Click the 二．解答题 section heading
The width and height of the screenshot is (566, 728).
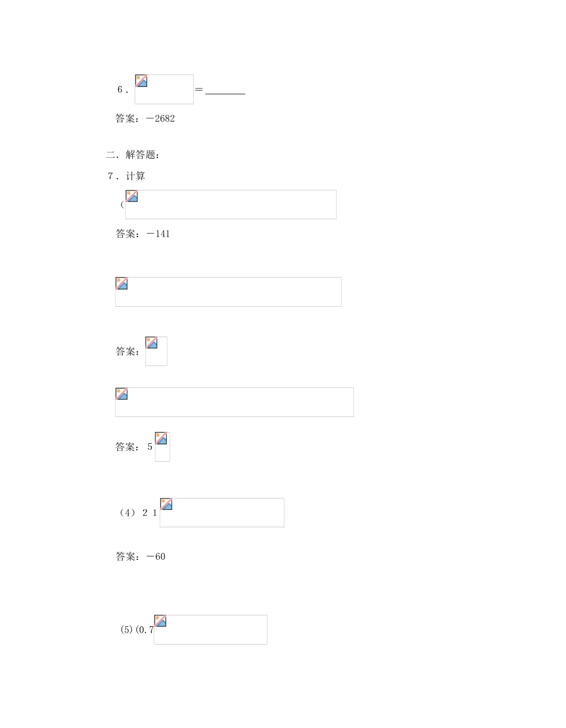coord(133,155)
